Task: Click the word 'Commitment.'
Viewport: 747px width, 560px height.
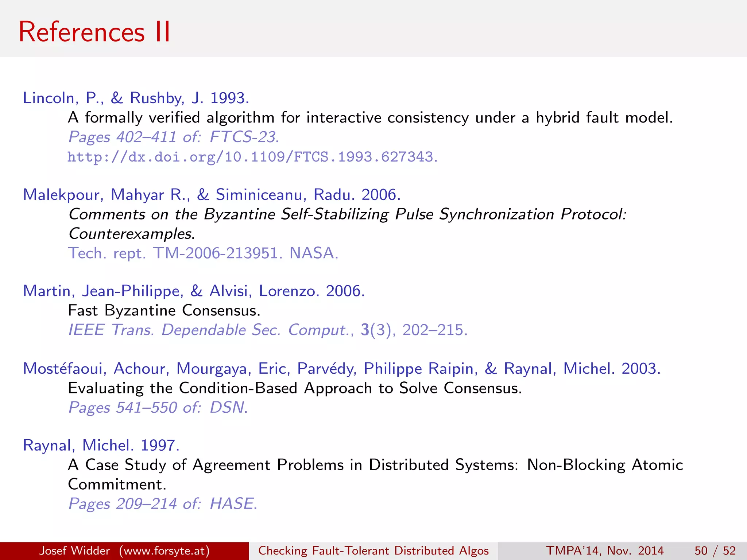Action: tap(117, 484)
